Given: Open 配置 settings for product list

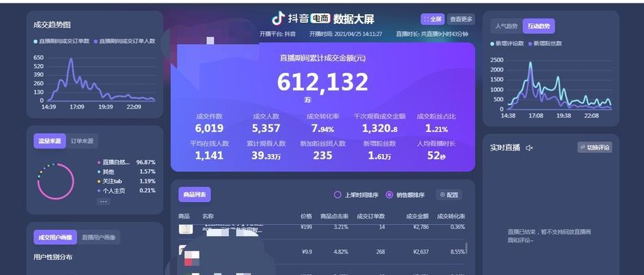Looking at the screenshot, I should pos(449,195).
